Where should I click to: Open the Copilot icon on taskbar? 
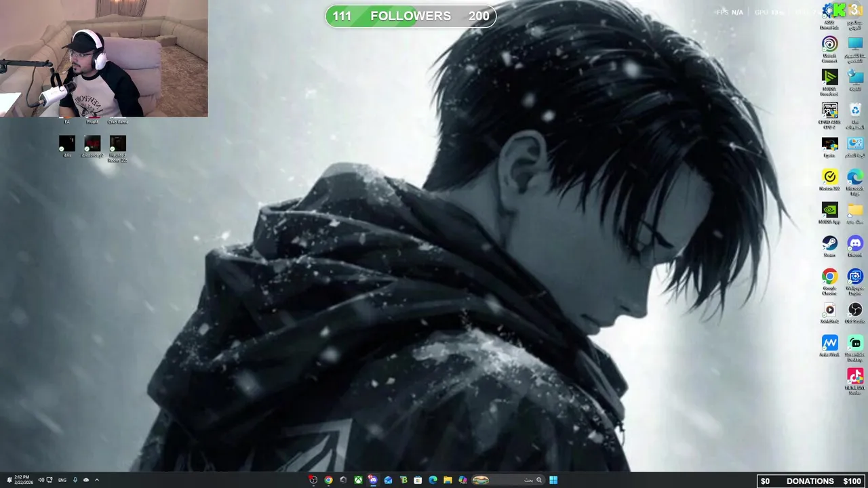462,480
